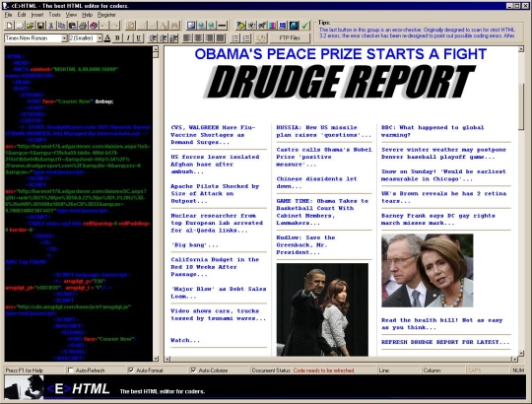Open the Insert menu
The image size is (532, 404).
click(37, 15)
